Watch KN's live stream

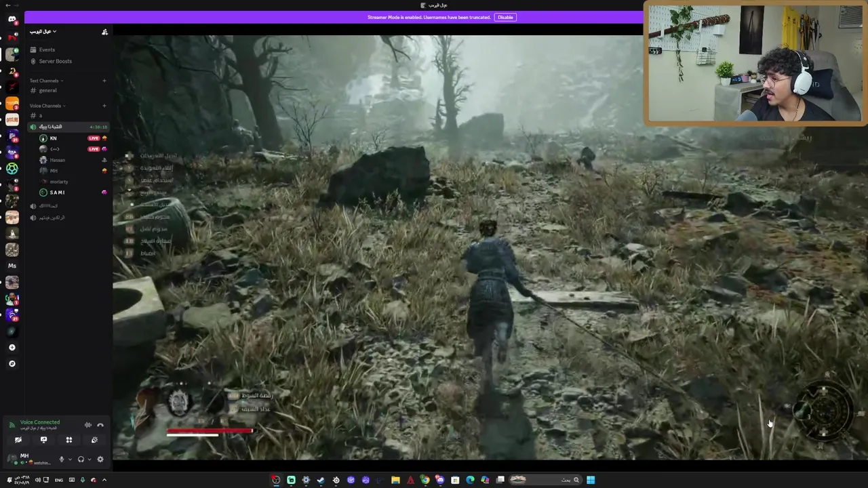(94, 138)
